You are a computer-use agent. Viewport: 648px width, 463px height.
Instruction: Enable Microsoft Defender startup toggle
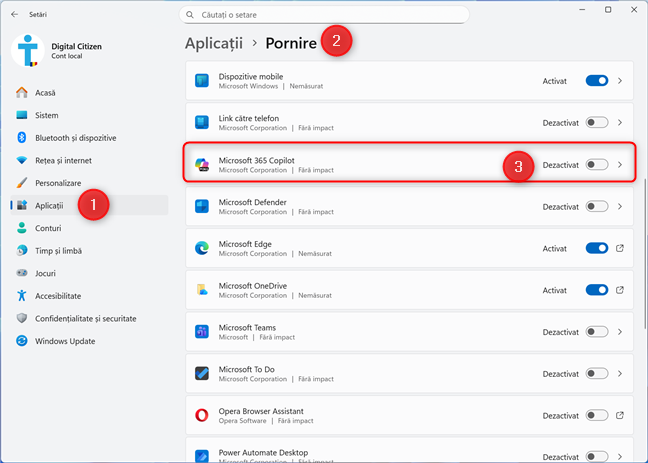[597, 206]
